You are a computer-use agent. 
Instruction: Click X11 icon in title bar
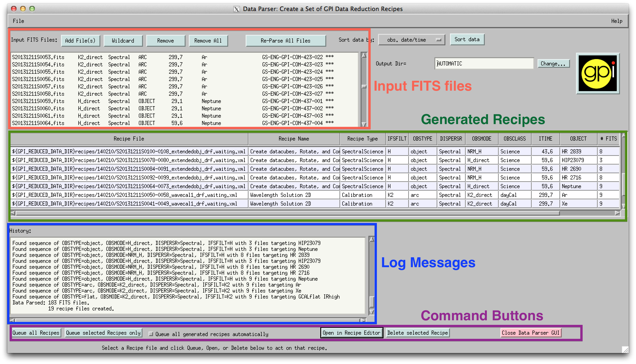[x=236, y=9]
